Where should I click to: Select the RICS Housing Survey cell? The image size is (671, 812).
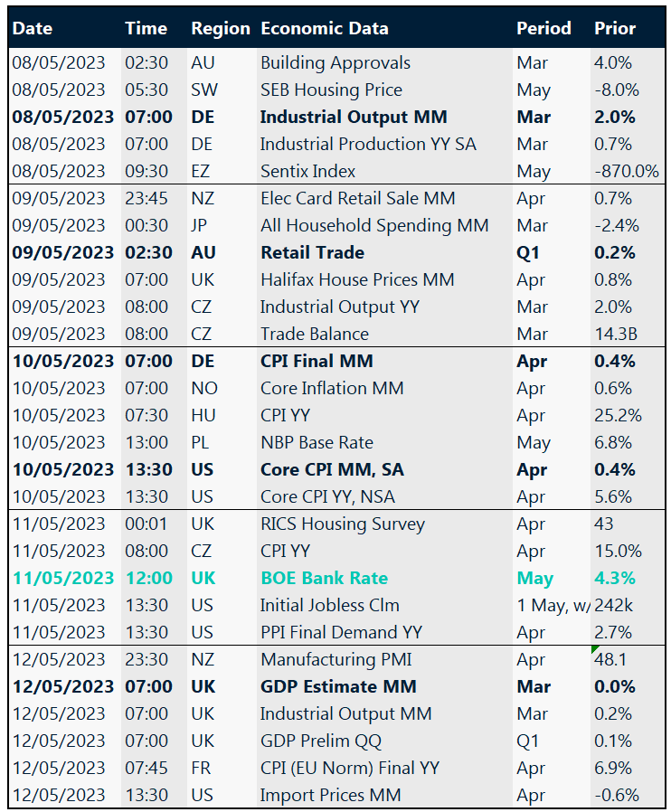click(342, 524)
